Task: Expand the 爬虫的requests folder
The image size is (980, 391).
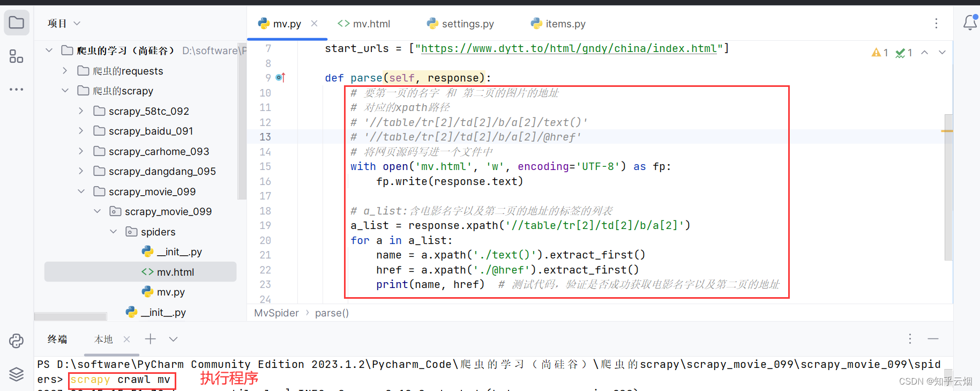Action: pyautogui.click(x=65, y=71)
